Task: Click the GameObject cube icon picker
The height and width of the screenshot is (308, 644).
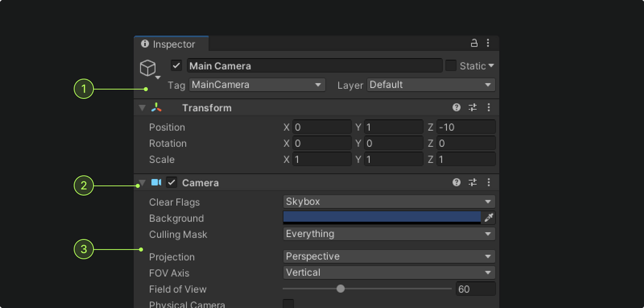Action: 148,67
